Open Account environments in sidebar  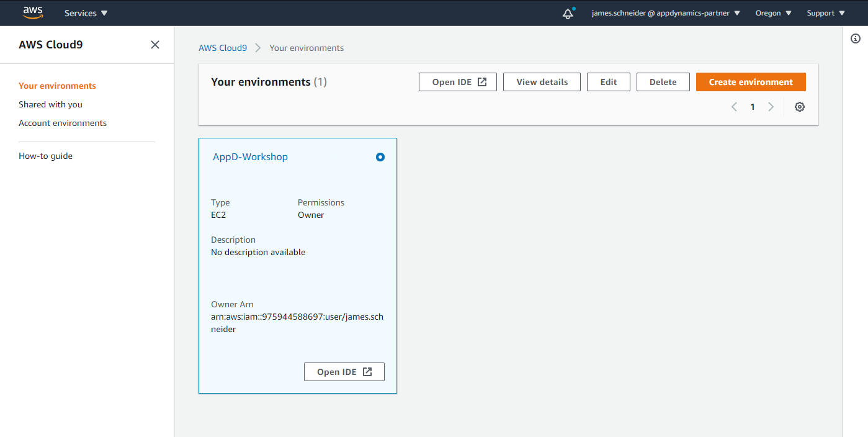(x=63, y=123)
